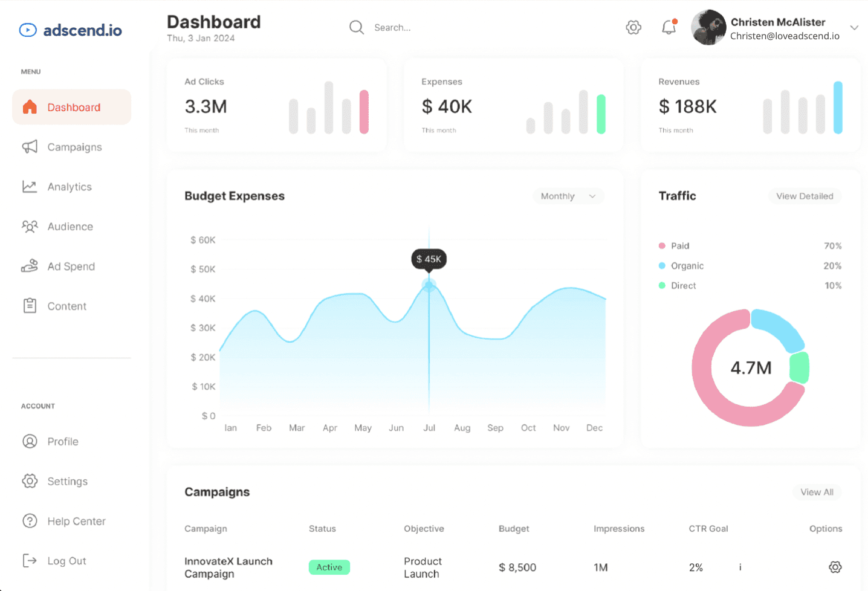The width and height of the screenshot is (868, 591).
Task: Click View All campaigns button
Action: pyautogui.click(x=817, y=492)
